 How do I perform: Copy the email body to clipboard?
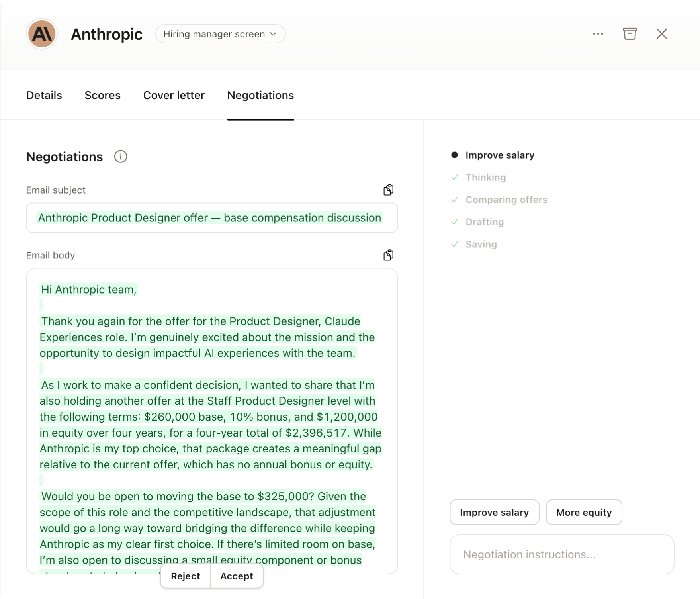tap(388, 255)
